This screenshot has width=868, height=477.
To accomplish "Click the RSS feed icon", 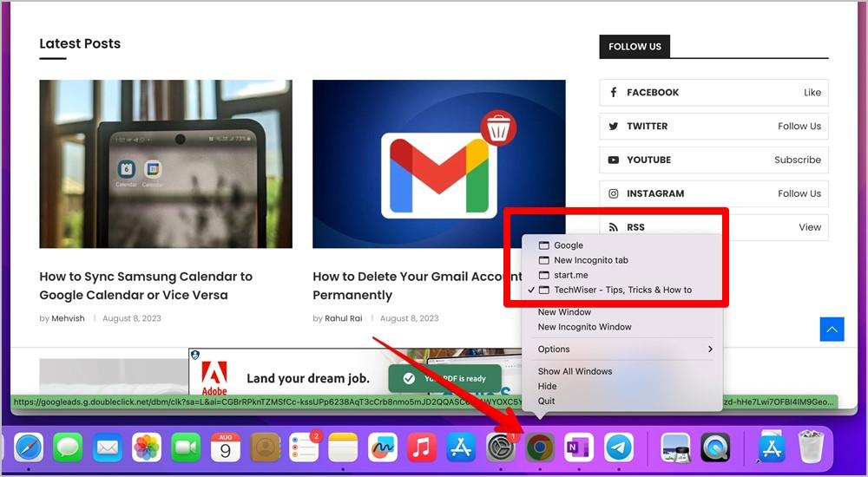I will (614, 227).
